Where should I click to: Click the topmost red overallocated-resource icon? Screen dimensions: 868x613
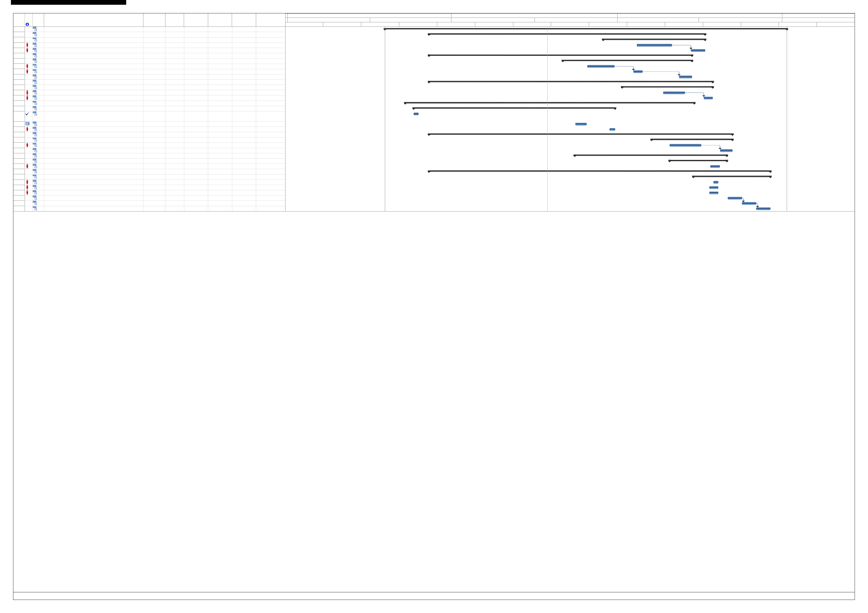pos(27,45)
